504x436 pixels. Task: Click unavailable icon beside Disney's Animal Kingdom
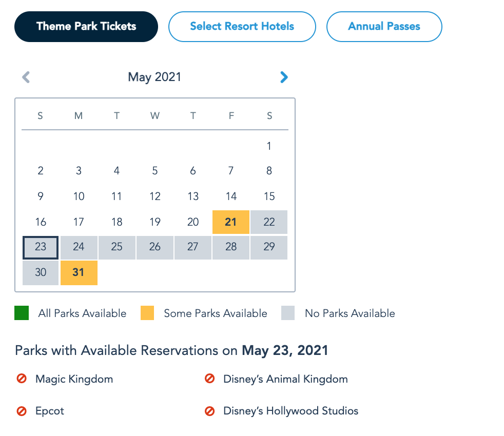point(209,379)
